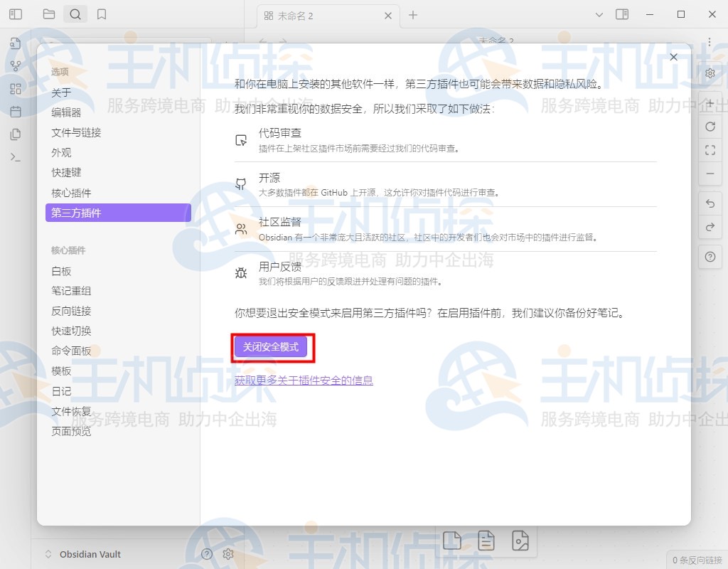Open the 获取更多关于插件安全的信息 link
Screen dimensions: 728x569
pyautogui.click(x=304, y=381)
